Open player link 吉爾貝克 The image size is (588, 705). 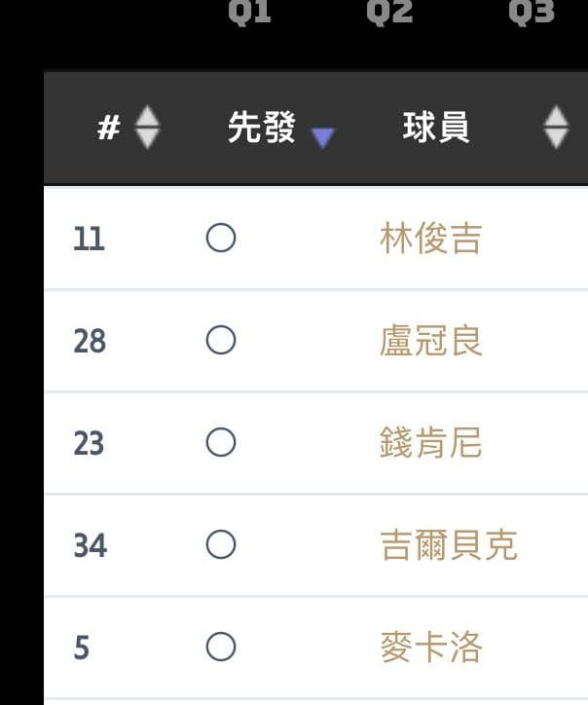448,545
